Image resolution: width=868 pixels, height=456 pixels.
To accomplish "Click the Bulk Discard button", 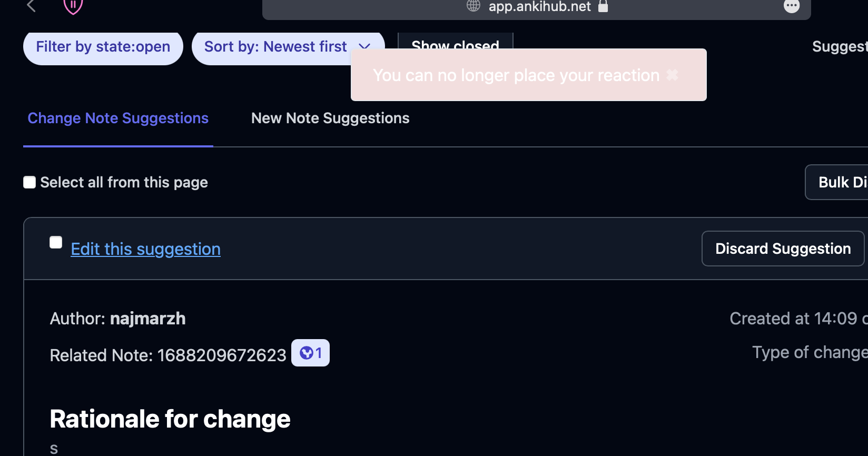I will [840, 182].
